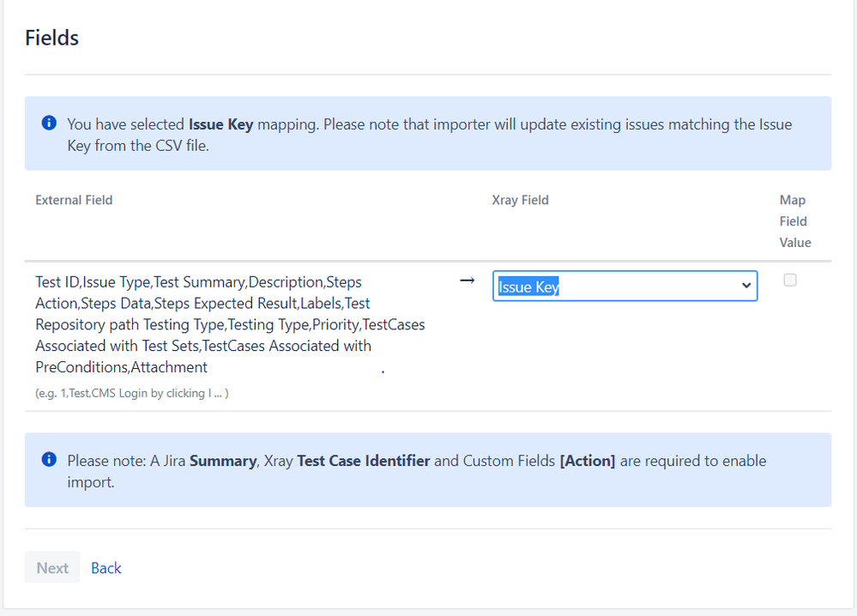The image size is (857, 616).
Task: Tick the Map Field Value checkbox
Action: (x=790, y=281)
